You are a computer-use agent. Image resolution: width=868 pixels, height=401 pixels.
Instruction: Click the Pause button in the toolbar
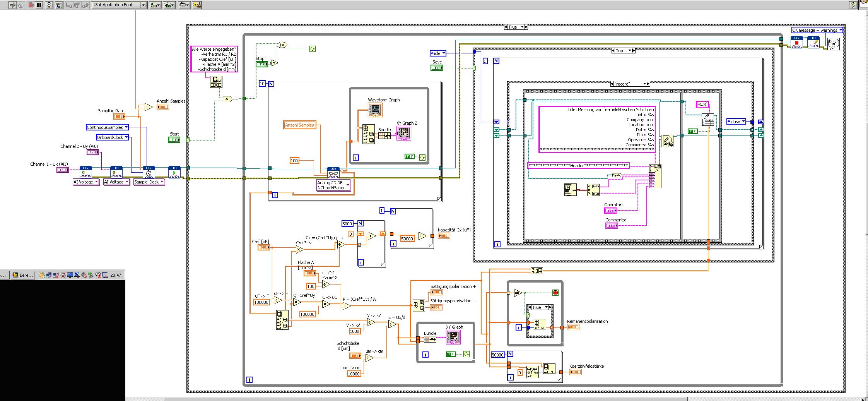point(39,5)
